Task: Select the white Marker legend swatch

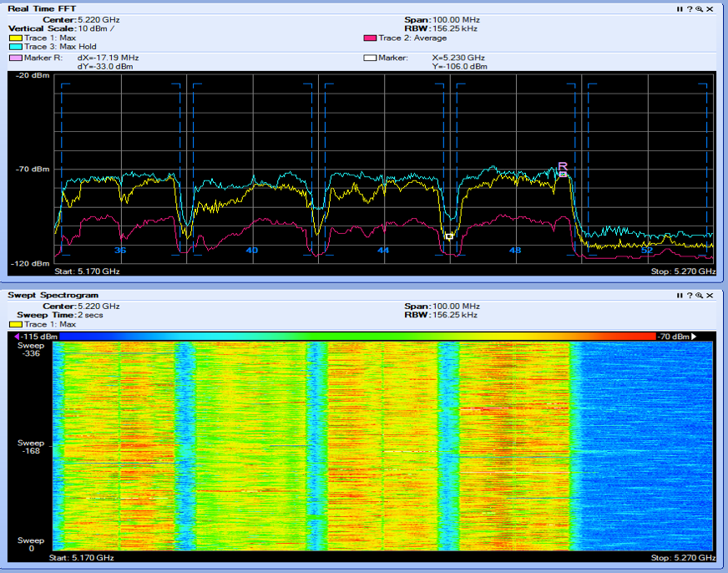Action: [370, 58]
